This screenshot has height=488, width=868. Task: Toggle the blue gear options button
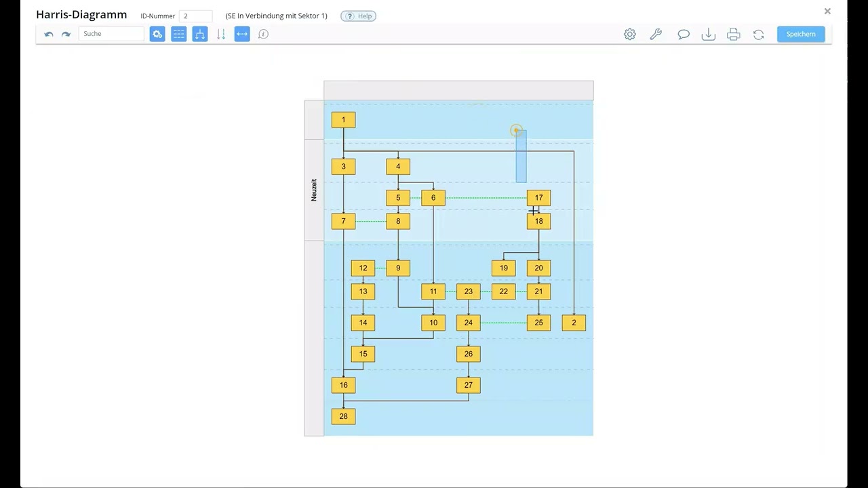(157, 34)
